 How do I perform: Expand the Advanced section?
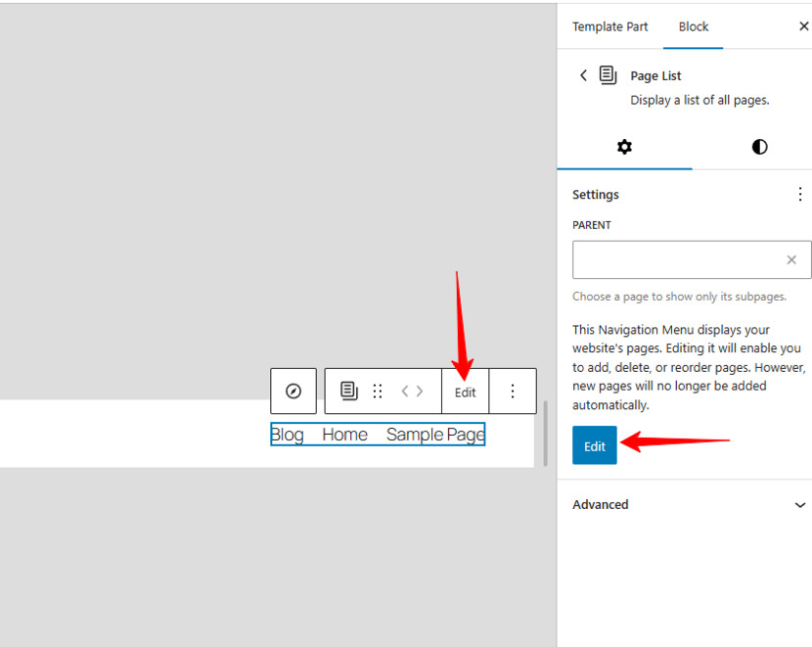[689, 504]
